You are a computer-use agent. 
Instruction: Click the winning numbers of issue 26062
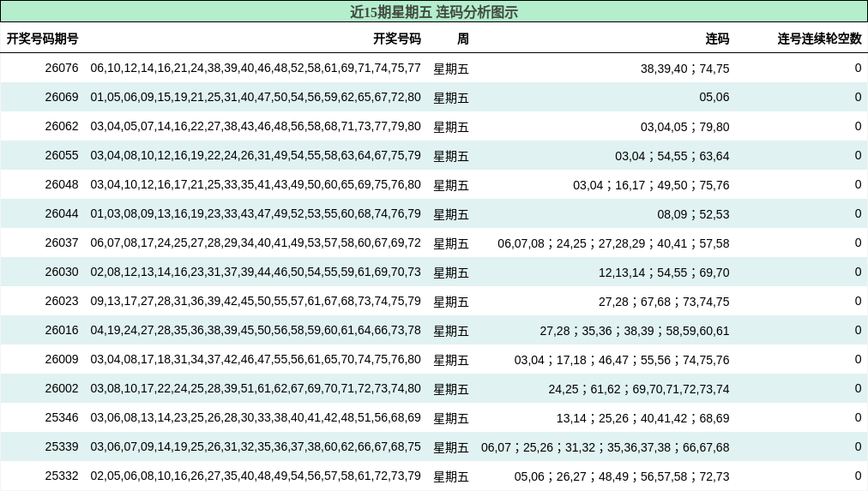click(256, 127)
